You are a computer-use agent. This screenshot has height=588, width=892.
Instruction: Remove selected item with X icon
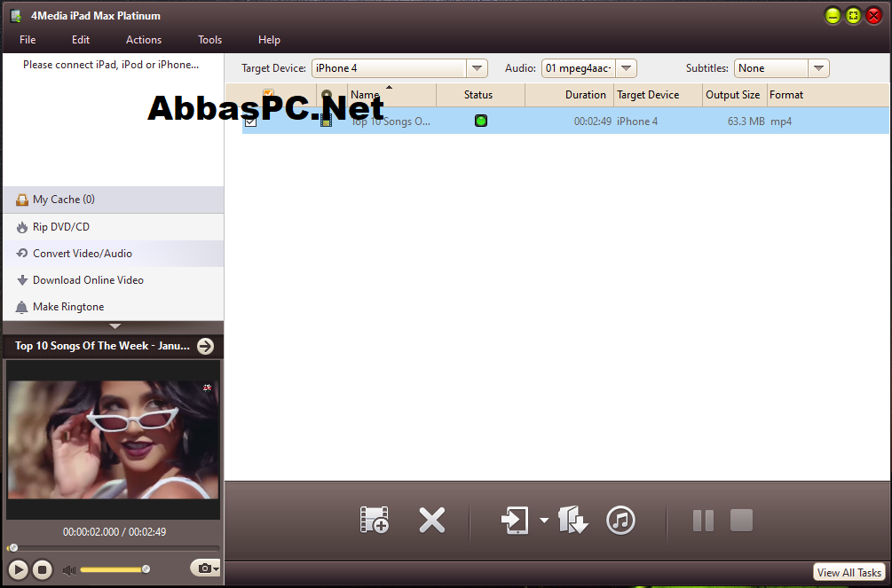[431, 520]
